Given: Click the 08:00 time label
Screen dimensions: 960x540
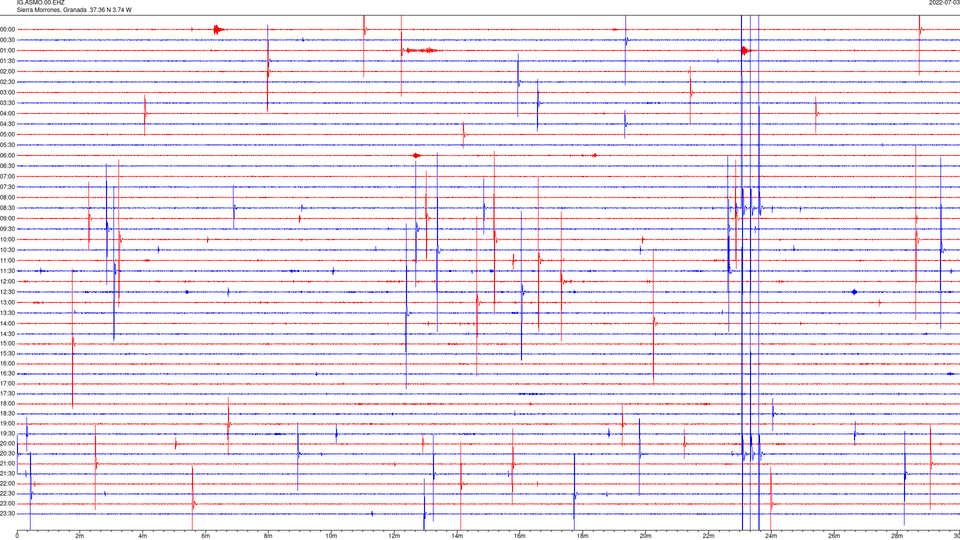Looking at the screenshot, I should (8, 197).
